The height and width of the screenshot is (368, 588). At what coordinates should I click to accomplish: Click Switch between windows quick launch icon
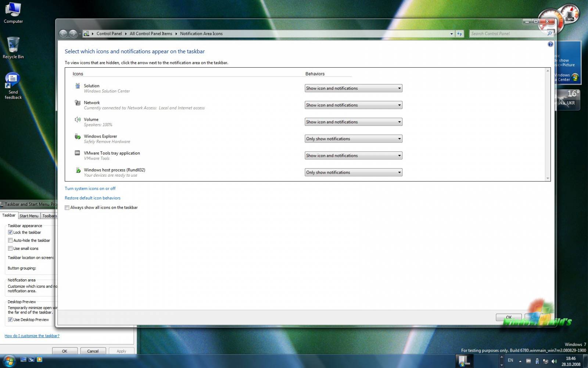tap(32, 360)
